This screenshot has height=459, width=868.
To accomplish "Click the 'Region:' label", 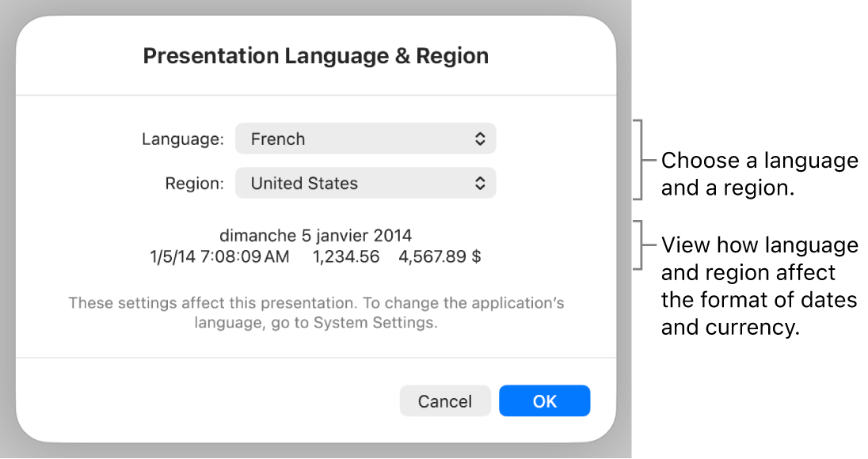I will pos(194,183).
